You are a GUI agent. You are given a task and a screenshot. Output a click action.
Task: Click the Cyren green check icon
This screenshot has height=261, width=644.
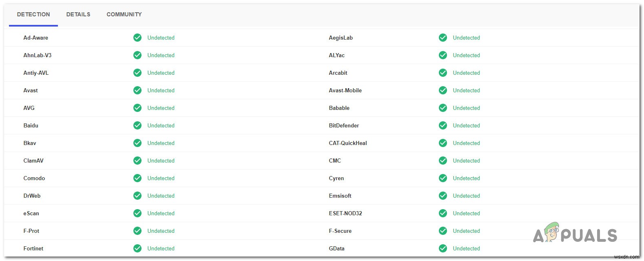443,178
